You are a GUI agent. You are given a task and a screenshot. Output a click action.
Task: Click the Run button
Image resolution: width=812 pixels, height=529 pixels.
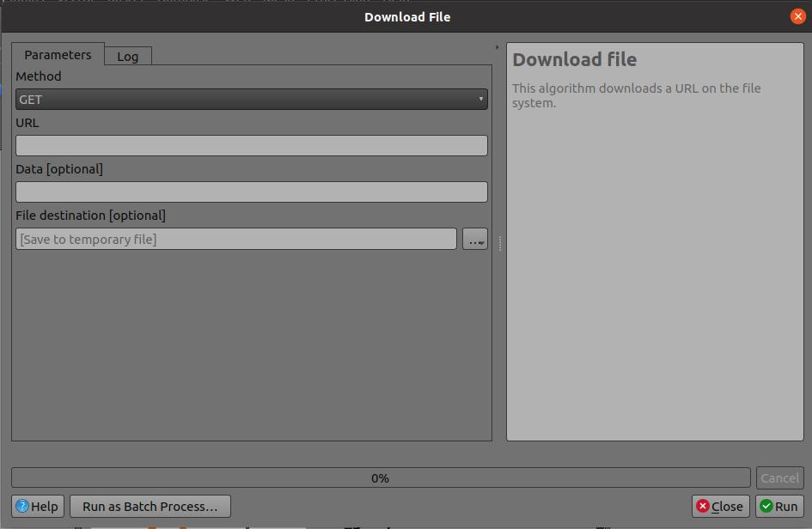point(779,506)
